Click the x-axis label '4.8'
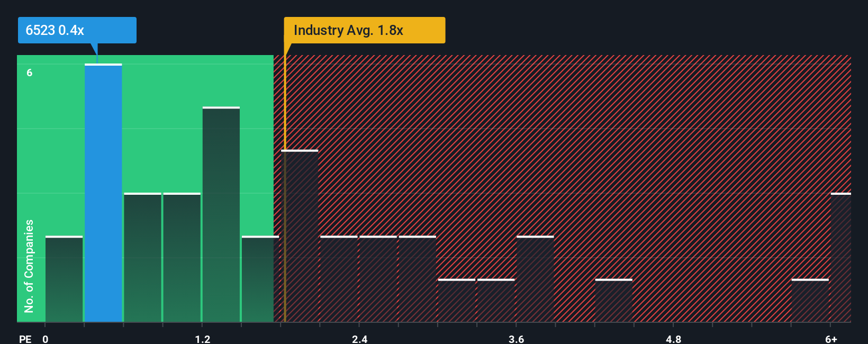This screenshot has height=344, width=868. coord(673,339)
